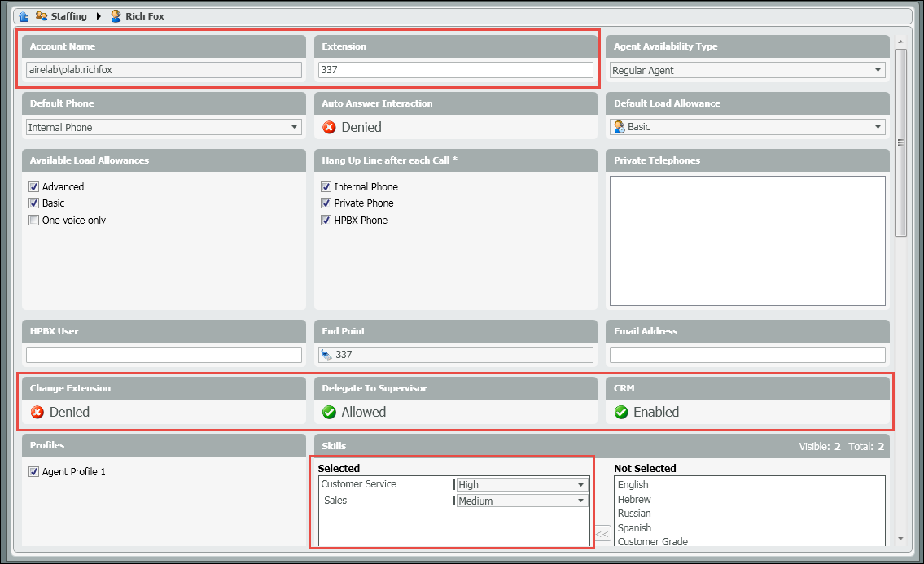The image size is (924, 564).
Task: Uncheck the HPBX Phone checkbox
Action: (326, 221)
